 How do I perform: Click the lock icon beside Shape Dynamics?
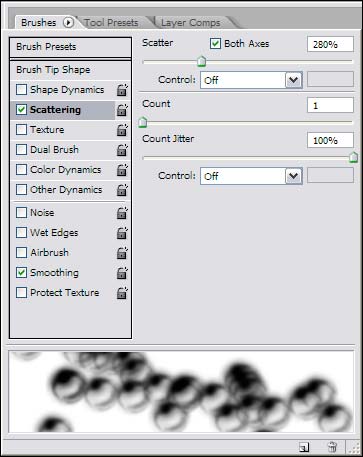point(122,90)
